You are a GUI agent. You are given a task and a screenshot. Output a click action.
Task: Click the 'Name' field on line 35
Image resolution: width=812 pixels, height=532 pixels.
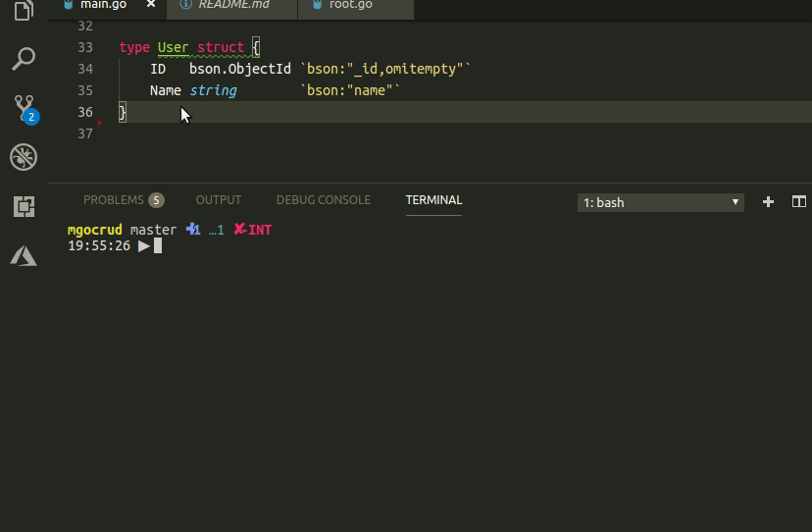pos(165,90)
